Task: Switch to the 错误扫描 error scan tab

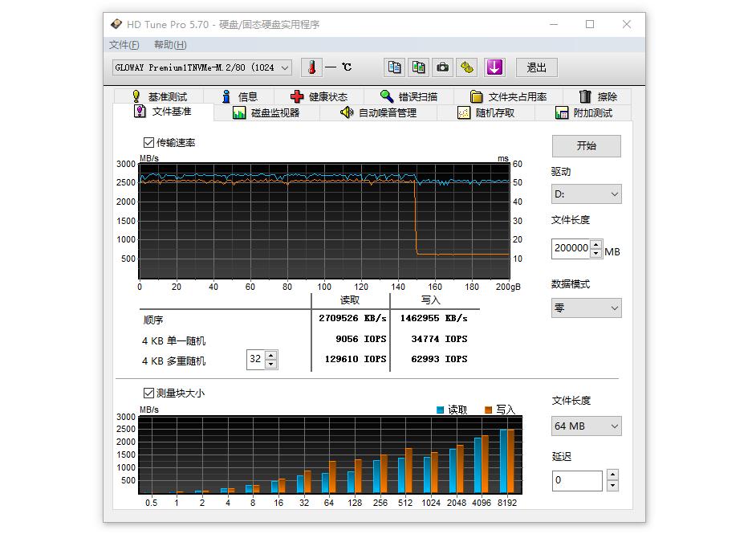Action: [408, 96]
